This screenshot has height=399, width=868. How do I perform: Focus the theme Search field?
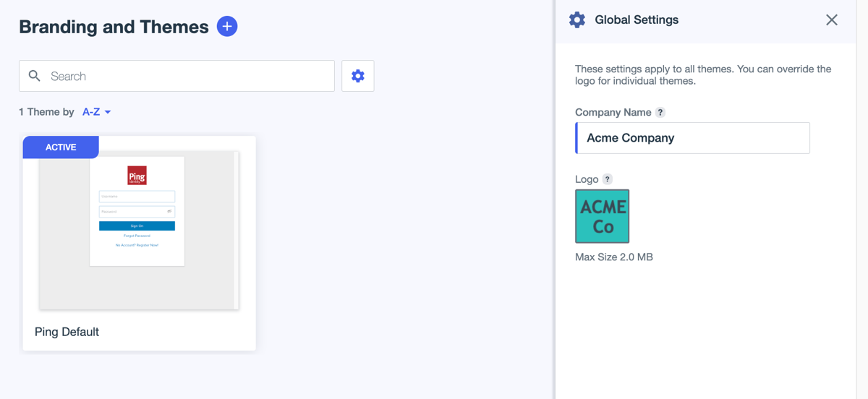pos(188,76)
